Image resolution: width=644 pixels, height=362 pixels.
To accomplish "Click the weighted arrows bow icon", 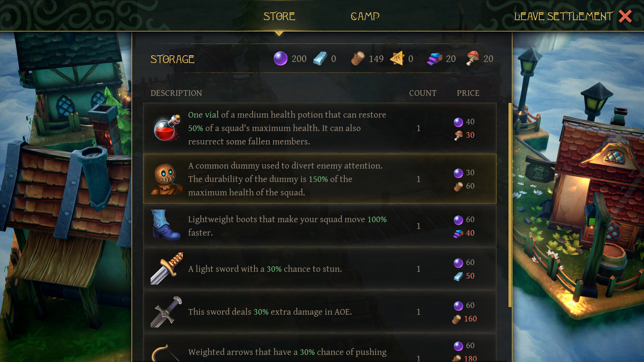I will 165,353.
